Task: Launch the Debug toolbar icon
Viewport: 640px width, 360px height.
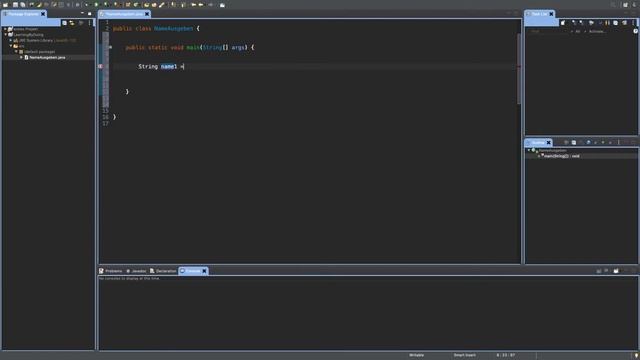Action: click(87, 5)
